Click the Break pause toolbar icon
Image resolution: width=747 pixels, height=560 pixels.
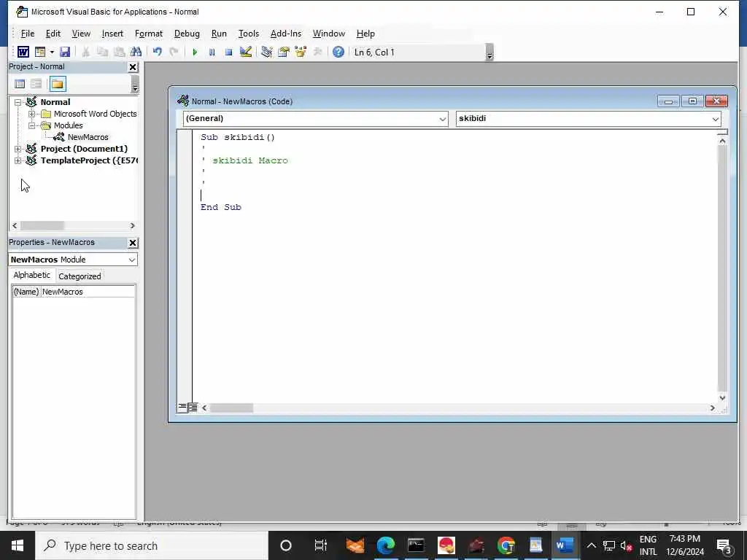tap(212, 52)
